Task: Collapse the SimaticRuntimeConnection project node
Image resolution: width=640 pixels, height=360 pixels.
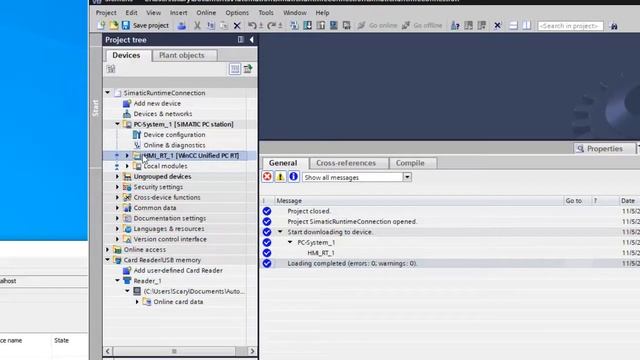Action: [108, 93]
